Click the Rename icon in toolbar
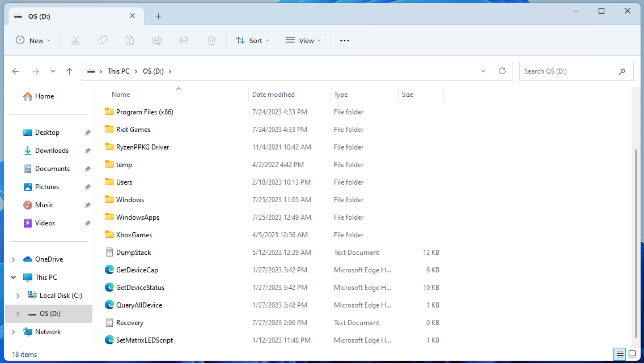The width and height of the screenshot is (644, 363). pyautogui.click(x=157, y=40)
